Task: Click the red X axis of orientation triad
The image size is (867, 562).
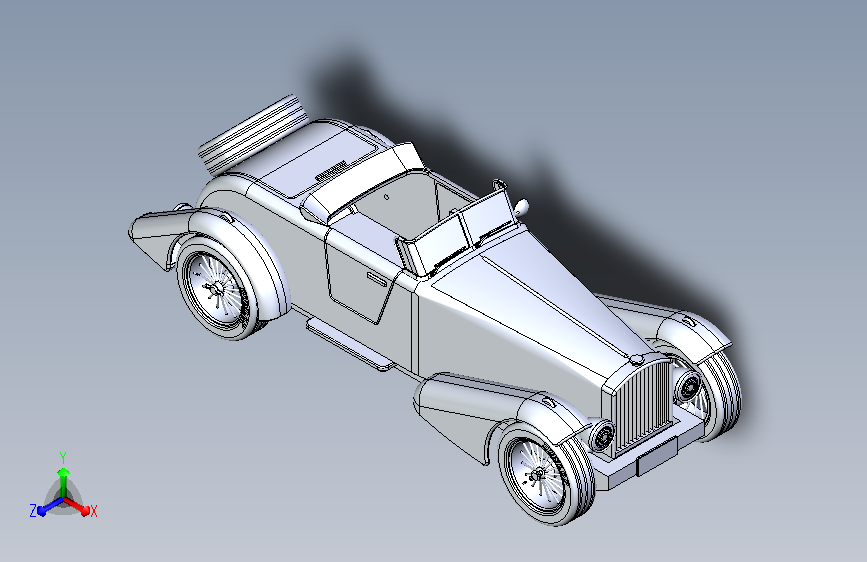Action: (x=79, y=506)
